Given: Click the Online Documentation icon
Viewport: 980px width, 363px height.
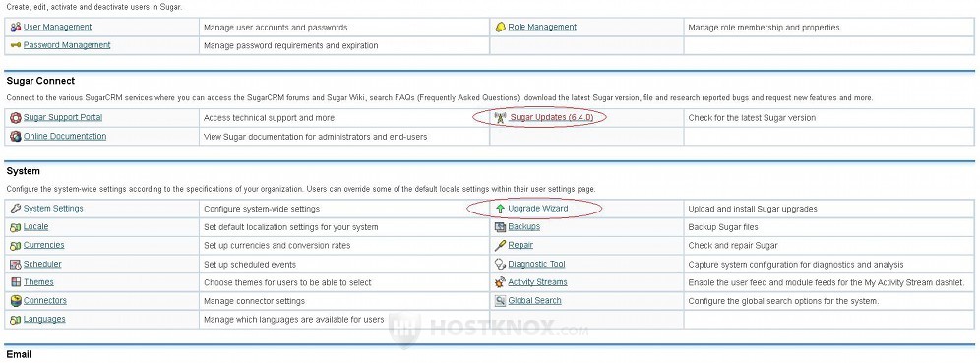Looking at the screenshot, I should (x=16, y=136).
